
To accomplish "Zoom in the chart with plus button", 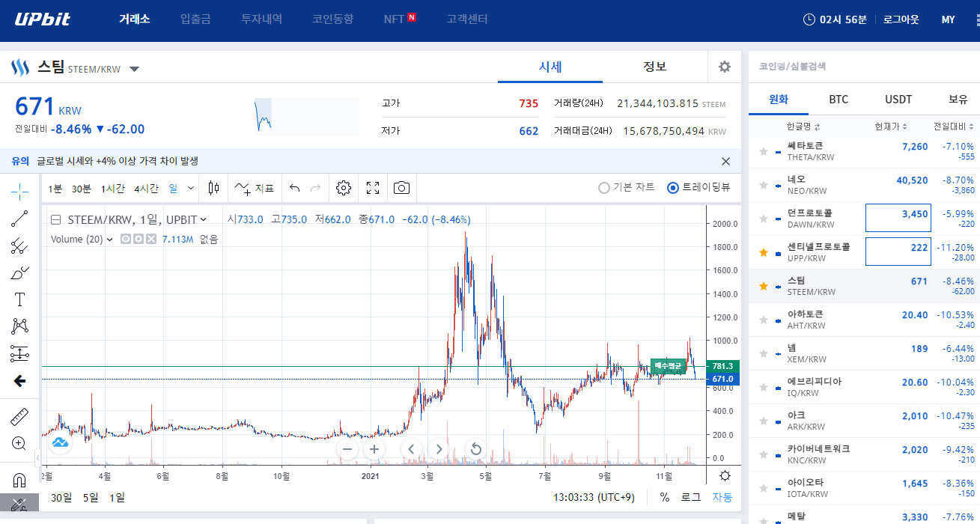I will [x=374, y=449].
